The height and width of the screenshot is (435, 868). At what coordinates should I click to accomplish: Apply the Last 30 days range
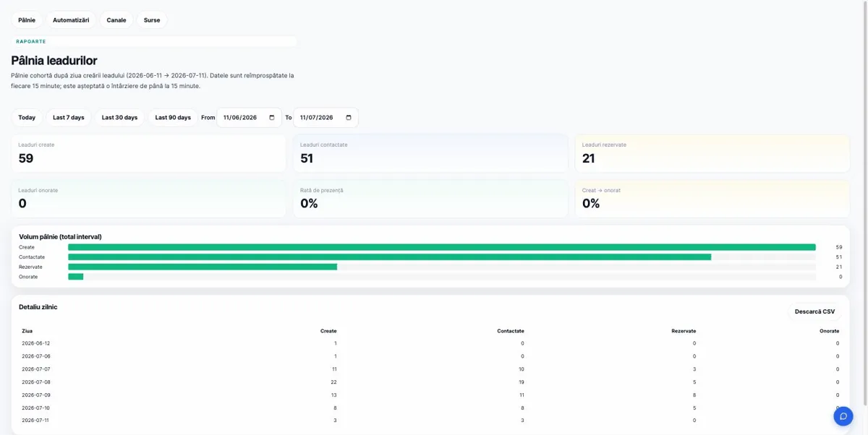[119, 118]
